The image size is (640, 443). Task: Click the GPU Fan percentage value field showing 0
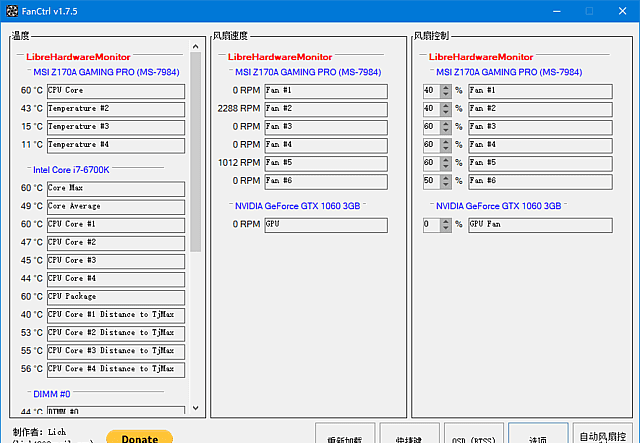point(432,225)
